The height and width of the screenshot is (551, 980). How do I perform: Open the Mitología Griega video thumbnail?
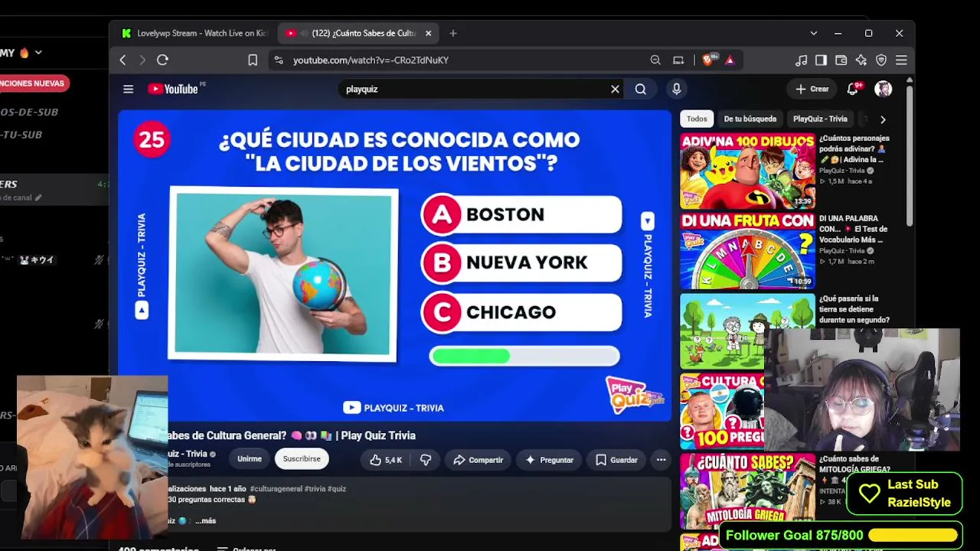747,491
